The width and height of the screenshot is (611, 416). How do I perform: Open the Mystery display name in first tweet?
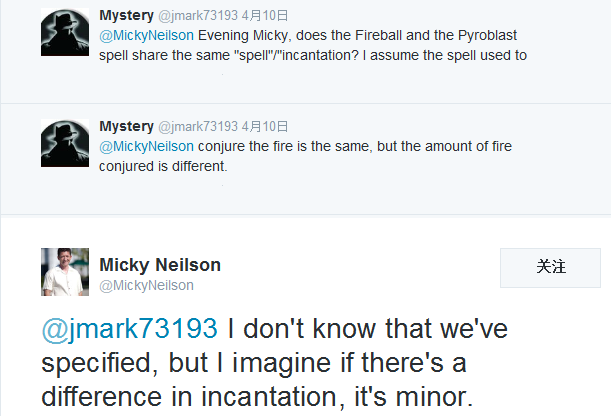[127, 15]
